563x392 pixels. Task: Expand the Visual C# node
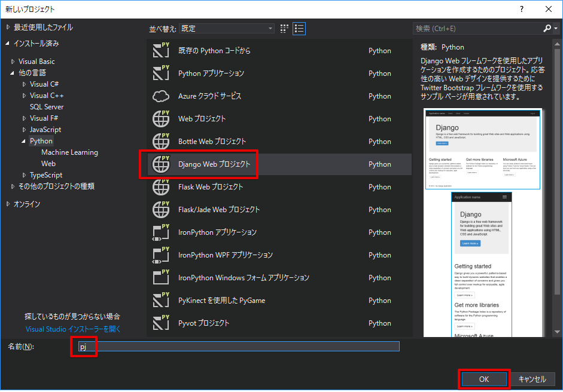click(24, 84)
